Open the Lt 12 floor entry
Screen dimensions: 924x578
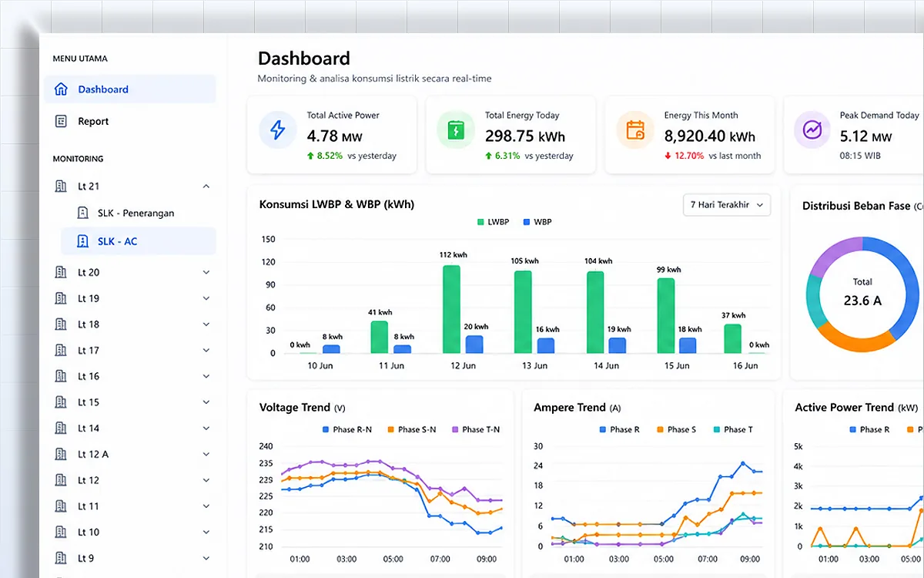point(130,480)
